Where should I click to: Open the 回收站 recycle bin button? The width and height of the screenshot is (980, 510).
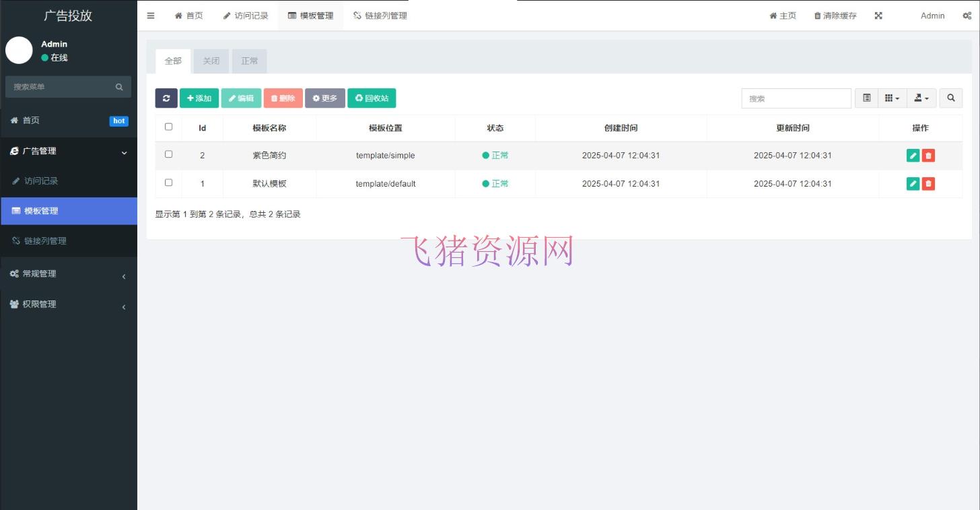tap(372, 98)
